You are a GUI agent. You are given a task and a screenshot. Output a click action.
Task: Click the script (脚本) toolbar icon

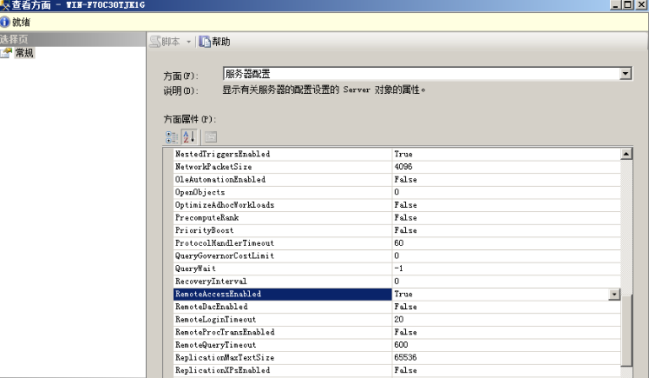(155, 41)
